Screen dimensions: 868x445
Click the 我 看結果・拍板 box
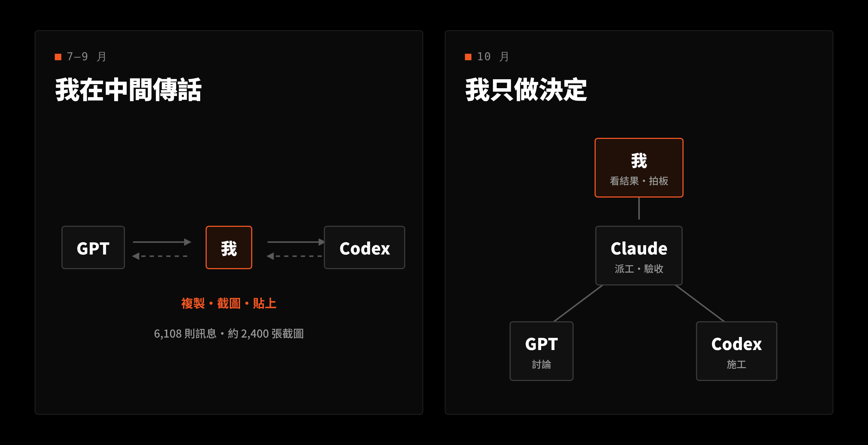(639, 167)
